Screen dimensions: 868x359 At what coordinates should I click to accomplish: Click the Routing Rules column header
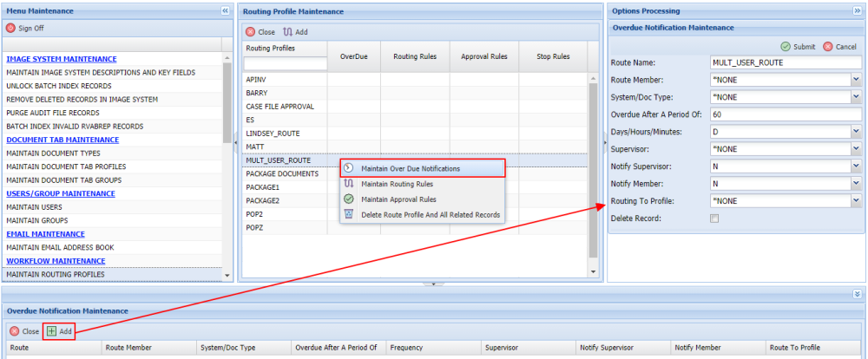click(x=415, y=56)
